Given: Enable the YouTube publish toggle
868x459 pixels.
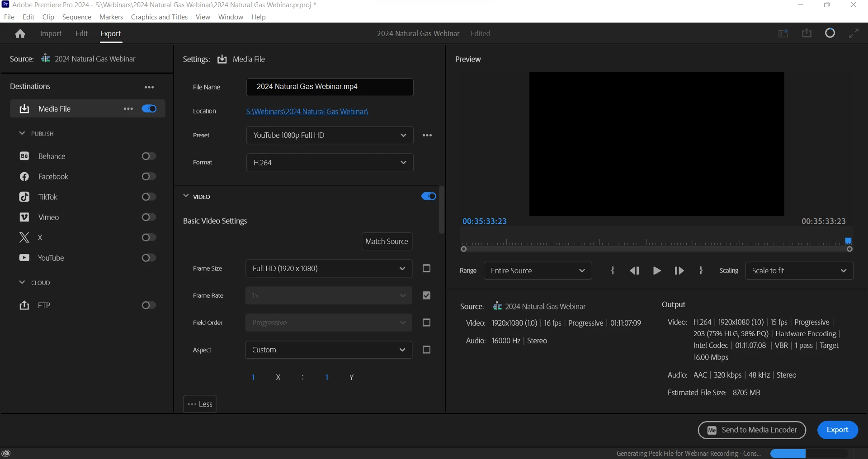Looking at the screenshot, I should click(x=149, y=258).
